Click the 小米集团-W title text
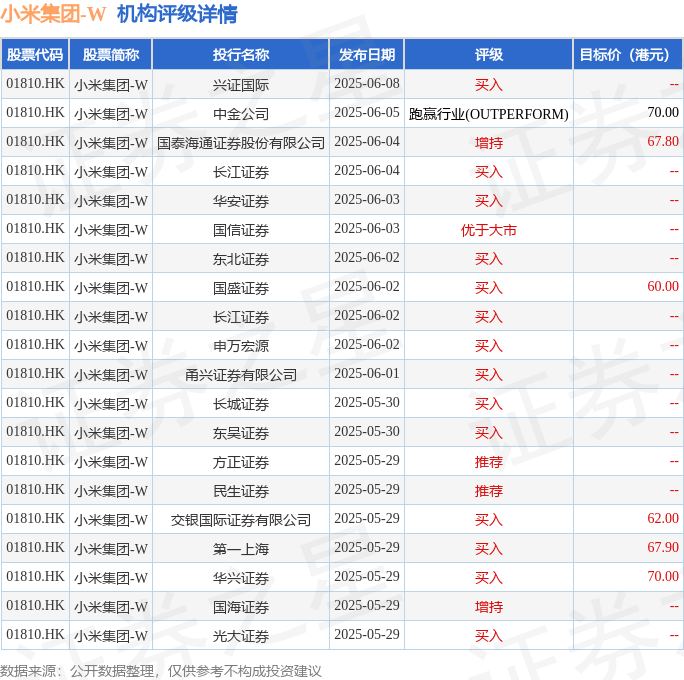 pyautogui.click(x=53, y=14)
